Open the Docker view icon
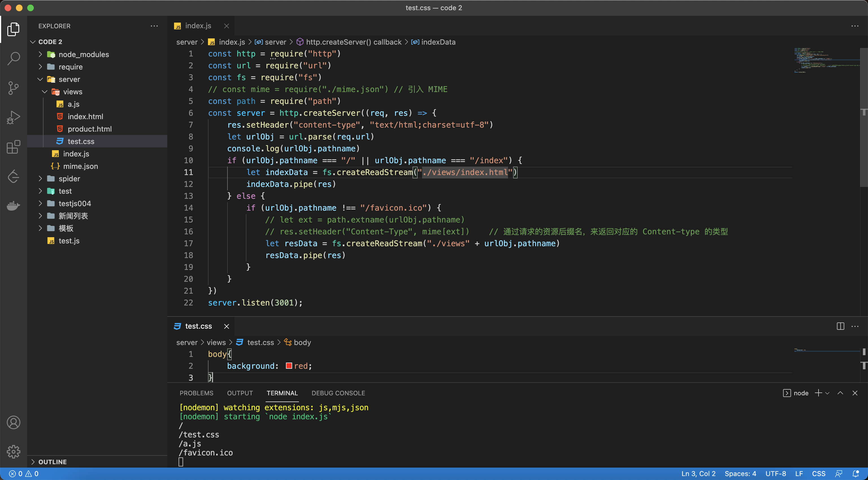 click(14, 206)
